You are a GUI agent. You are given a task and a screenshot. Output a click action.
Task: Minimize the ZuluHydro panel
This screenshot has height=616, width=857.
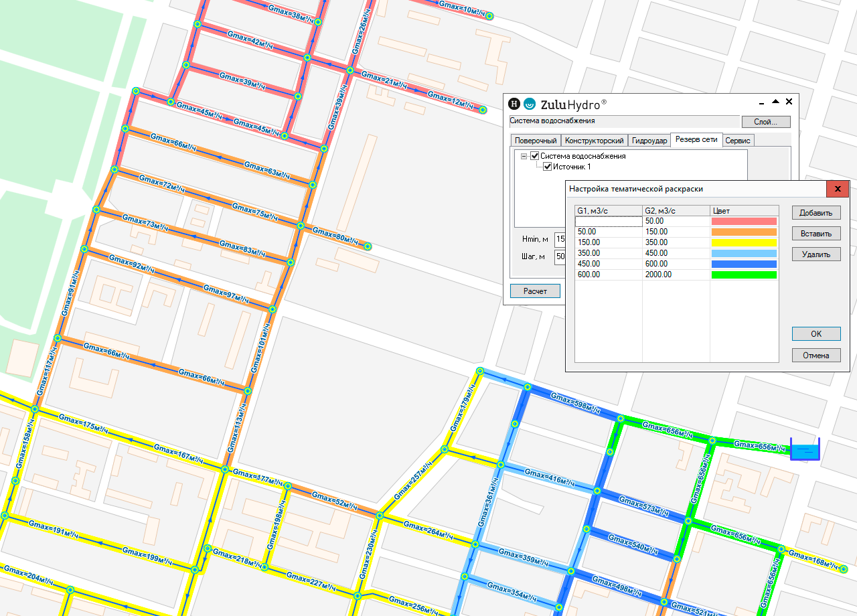coord(762,102)
